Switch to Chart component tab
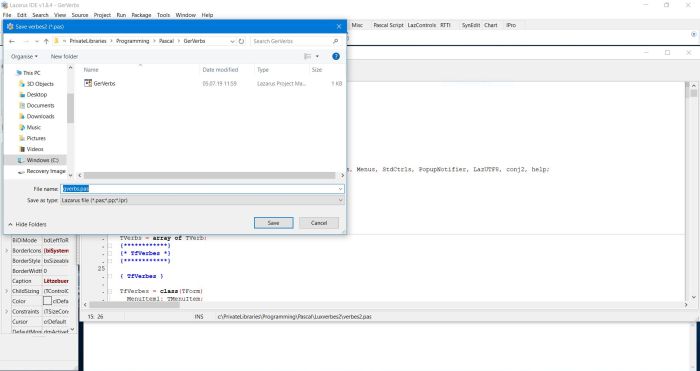The image size is (700, 371). tap(491, 25)
